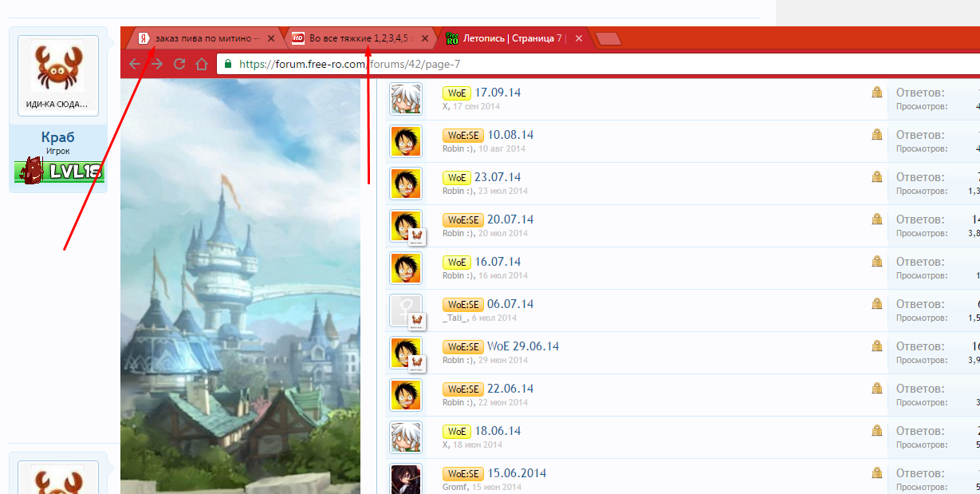Open thread titled 06.07.14
This screenshot has width=980, height=494.
[x=511, y=304]
